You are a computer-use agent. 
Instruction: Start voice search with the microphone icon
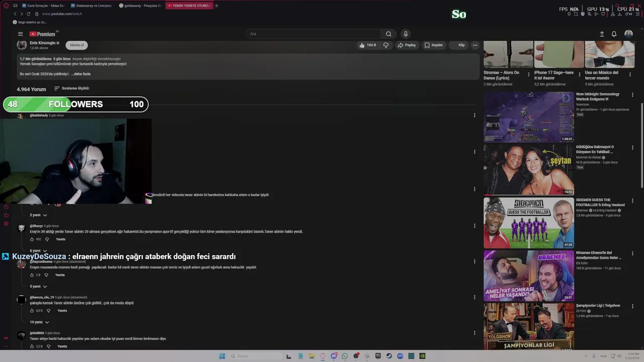[406, 34]
